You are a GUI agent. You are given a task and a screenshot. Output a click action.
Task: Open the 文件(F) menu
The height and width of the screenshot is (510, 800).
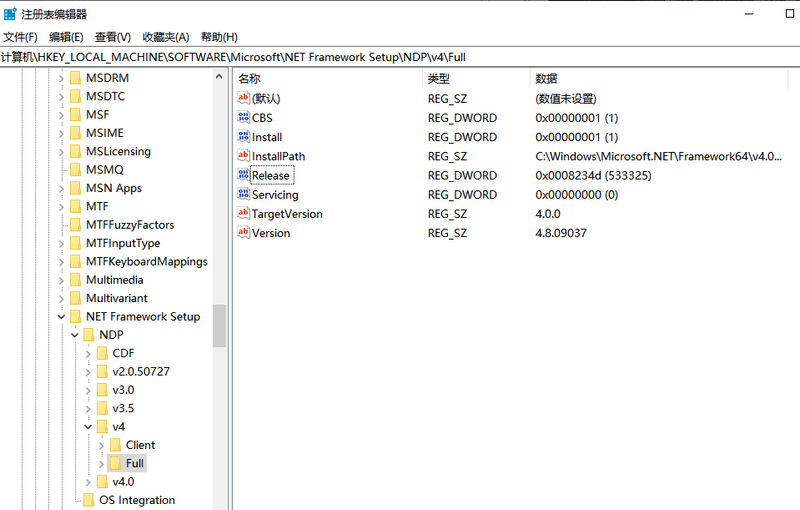pos(20,37)
